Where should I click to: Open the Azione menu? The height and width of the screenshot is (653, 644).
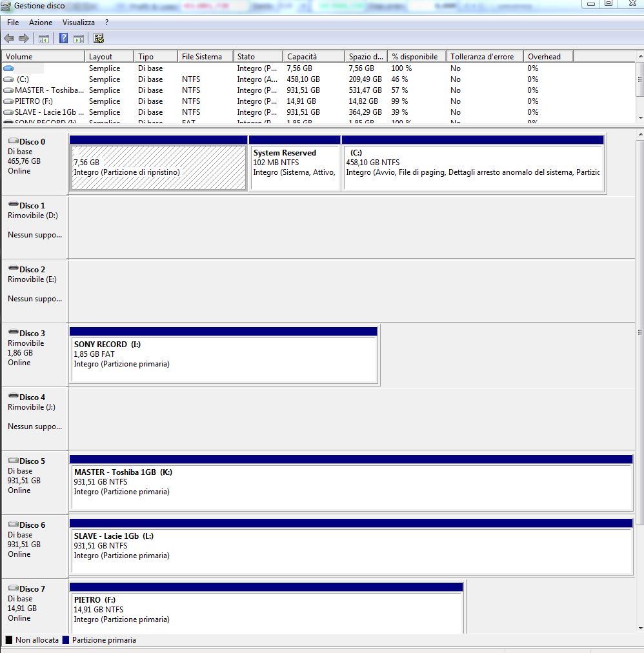click(x=41, y=23)
